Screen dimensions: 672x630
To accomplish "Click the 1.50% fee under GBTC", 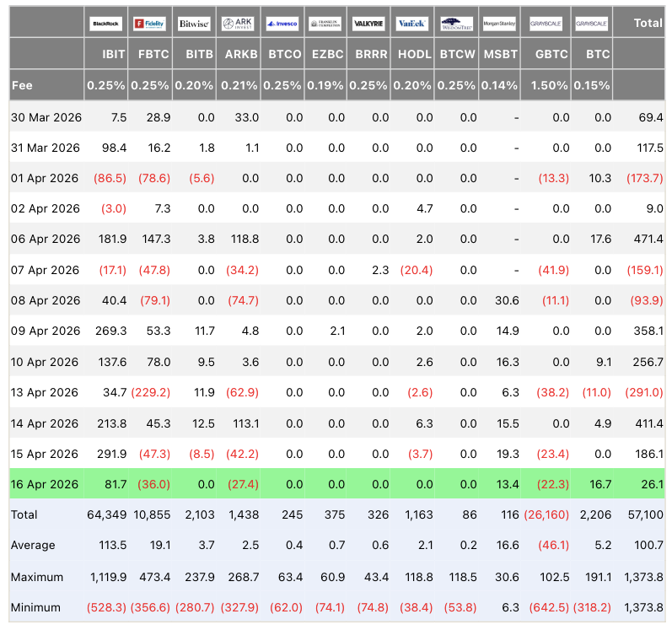I will (551, 85).
